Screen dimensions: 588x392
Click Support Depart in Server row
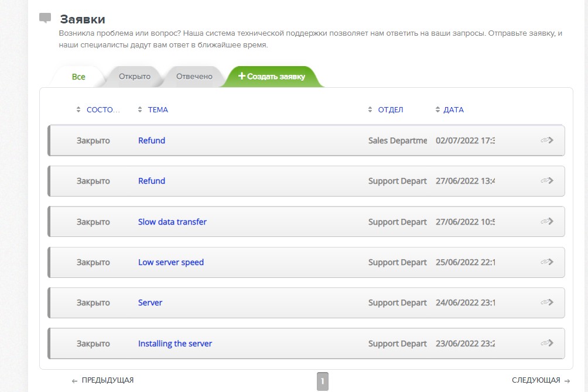(398, 303)
